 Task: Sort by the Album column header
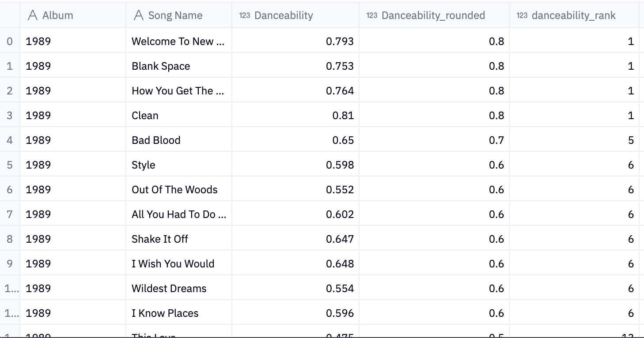58,15
